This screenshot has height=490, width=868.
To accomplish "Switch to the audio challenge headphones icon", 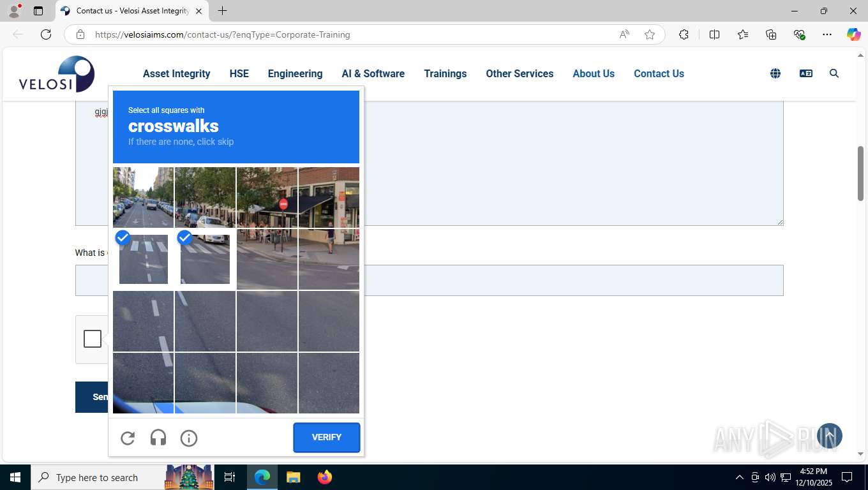I will pyautogui.click(x=158, y=438).
